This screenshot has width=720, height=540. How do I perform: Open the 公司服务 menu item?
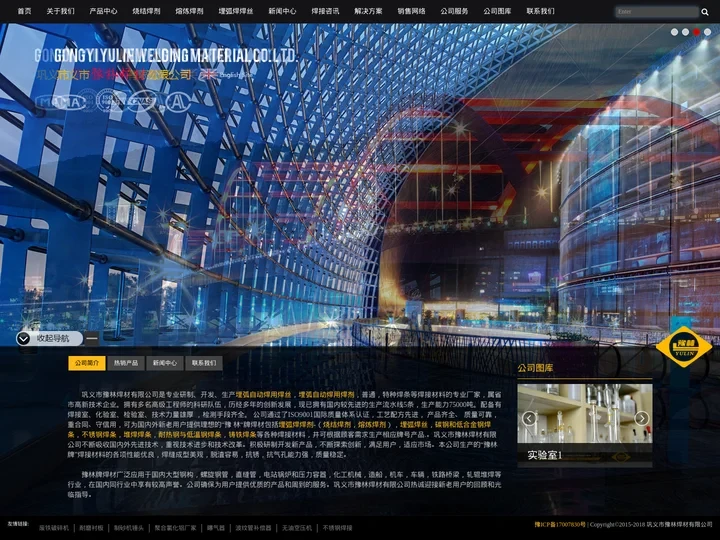tap(454, 11)
